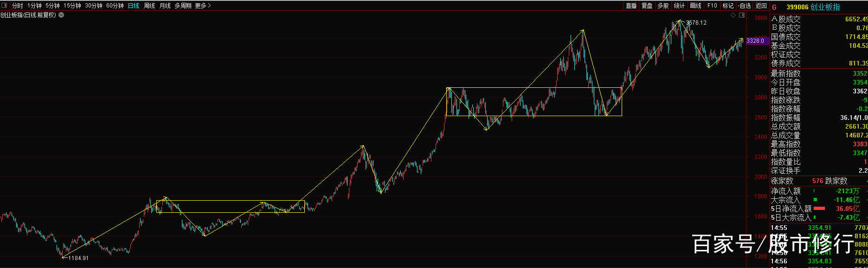Click the 债券成交 row
The height and width of the screenshot is (268, 868).
819,63
